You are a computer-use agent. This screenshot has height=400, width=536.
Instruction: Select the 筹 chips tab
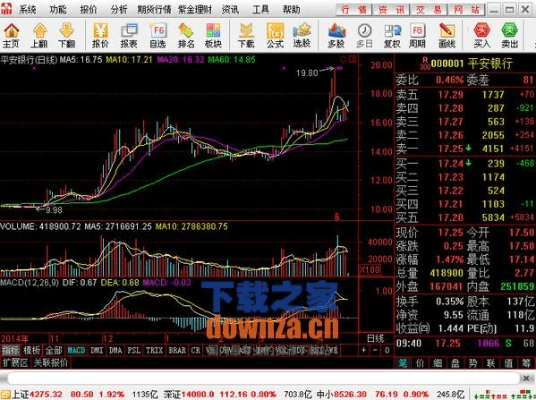pyautogui.click(x=527, y=363)
